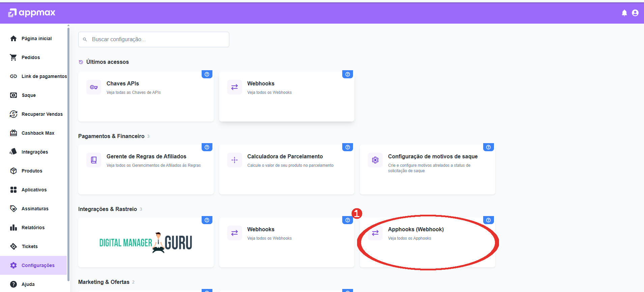The width and height of the screenshot is (644, 292).
Task: Click the Configurações gear icon
Action: coord(13,265)
